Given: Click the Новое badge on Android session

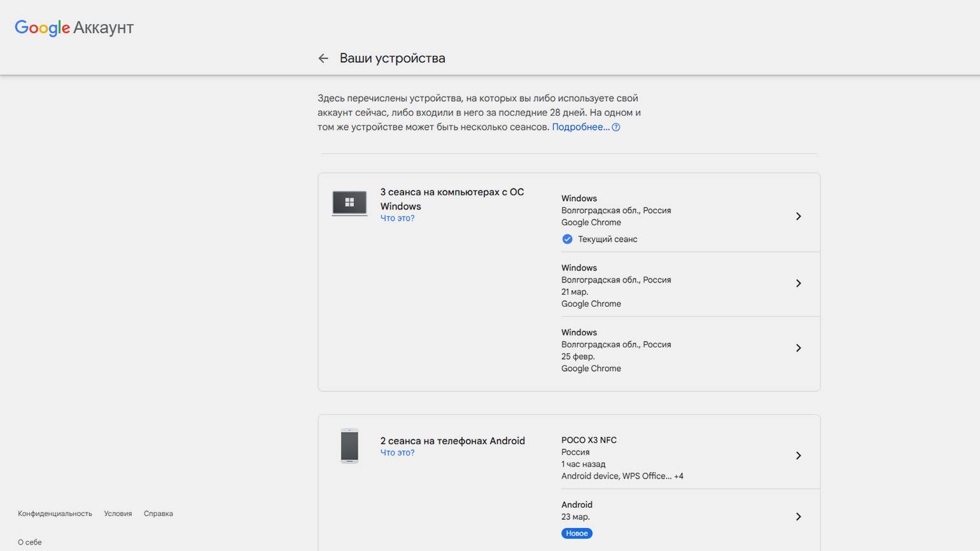Looking at the screenshot, I should point(577,533).
